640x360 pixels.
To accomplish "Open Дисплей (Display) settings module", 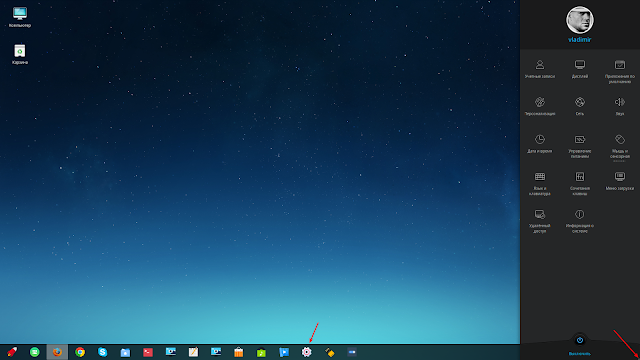I will tap(580, 69).
